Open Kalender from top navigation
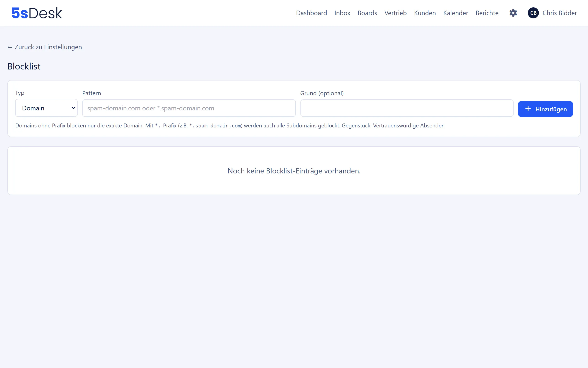The height and width of the screenshot is (368, 588). (455, 13)
